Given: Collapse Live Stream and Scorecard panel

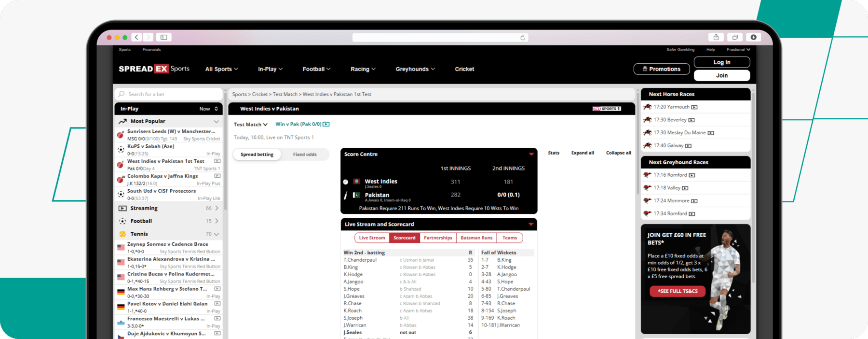Looking at the screenshot, I should tap(531, 225).
